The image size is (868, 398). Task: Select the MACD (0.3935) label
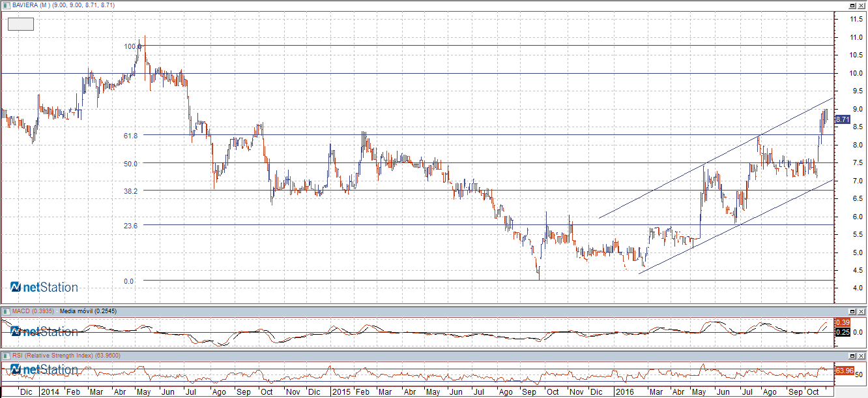(33, 311)
